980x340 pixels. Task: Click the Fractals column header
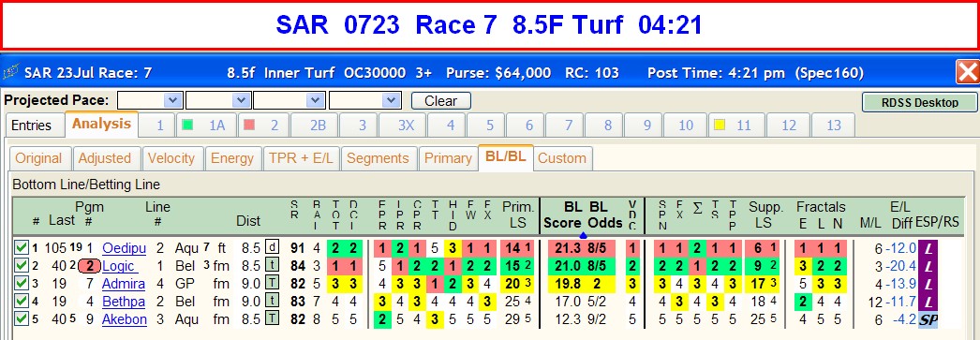[821, 207]
